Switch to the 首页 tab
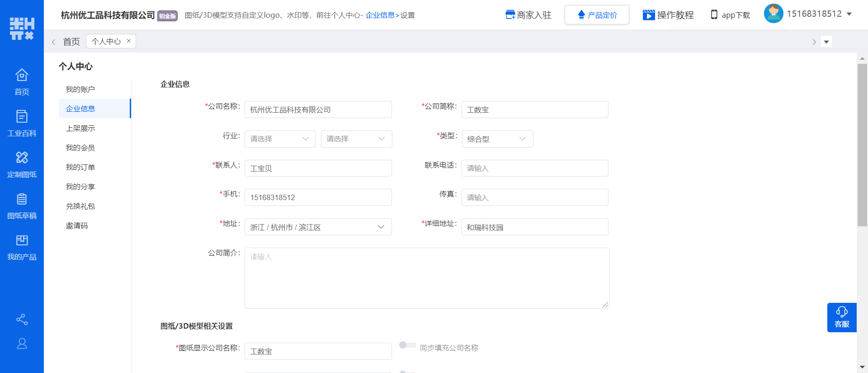Screen dimensions: 868x373 click(x=71, y=42)
